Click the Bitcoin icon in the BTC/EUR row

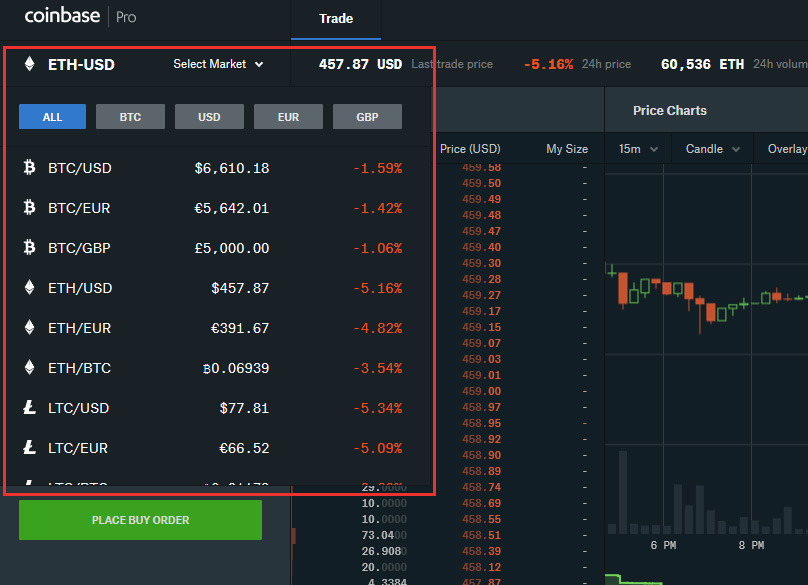coord(29,208)
